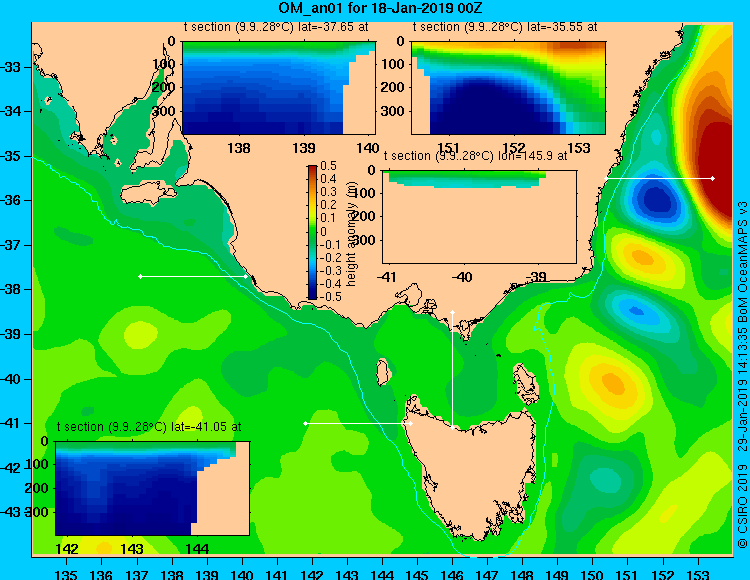750x580 pixels.
Task: Click the -0.2 label on the color bar
Action: click(x=331, y=258)
